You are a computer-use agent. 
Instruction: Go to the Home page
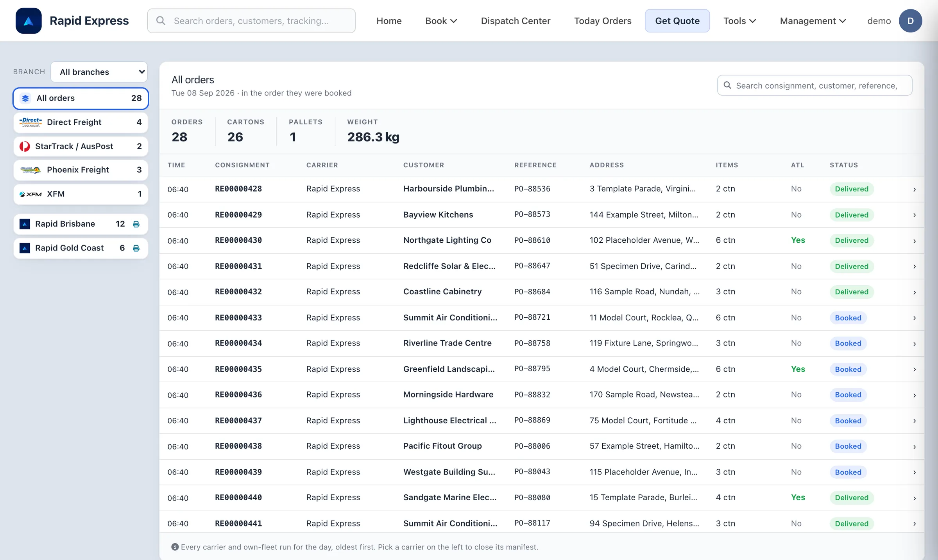tap(389, 21)
